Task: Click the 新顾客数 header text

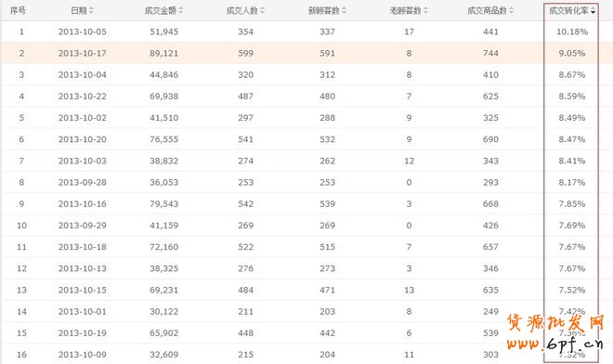Action: [324, 10]
